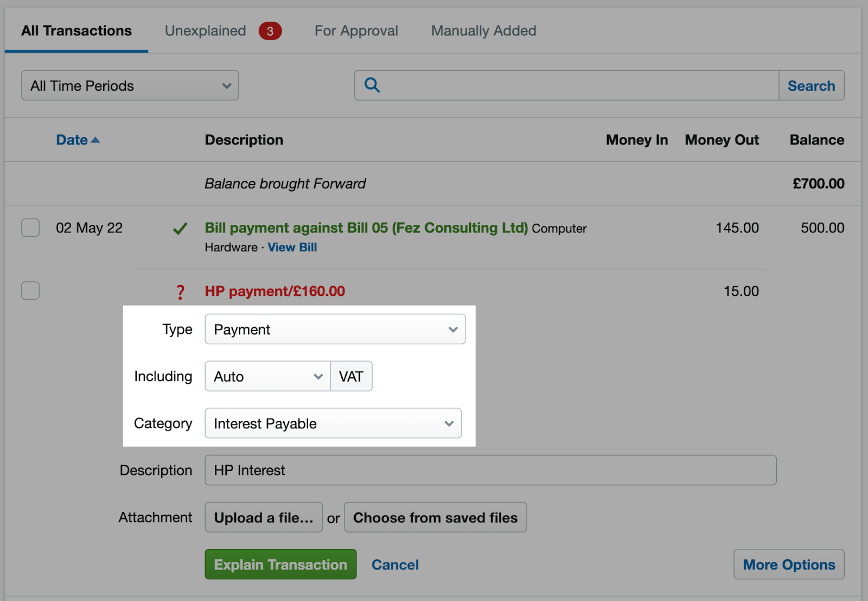Click the HP Interest description field
The width and height of the screenshot is (868, 601).
pos(488,470)
